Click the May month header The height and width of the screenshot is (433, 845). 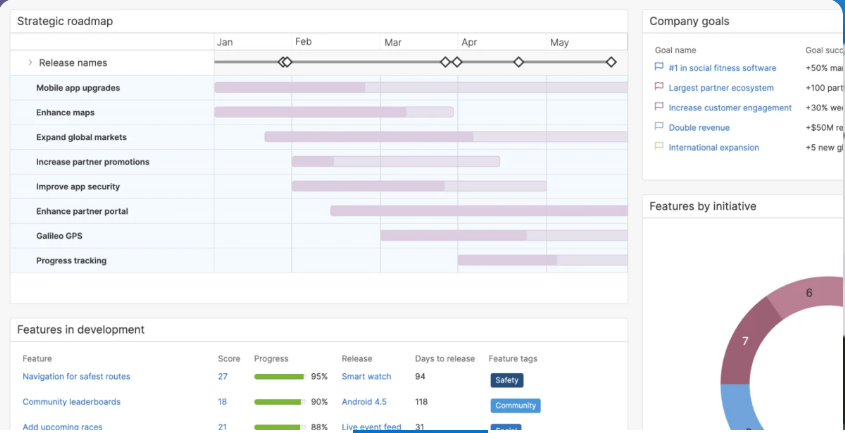(x=559, y=42)
